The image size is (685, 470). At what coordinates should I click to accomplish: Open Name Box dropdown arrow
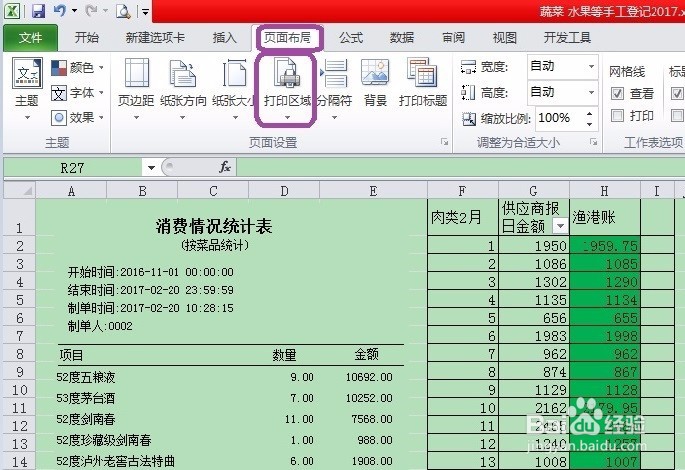coord(151,168)
